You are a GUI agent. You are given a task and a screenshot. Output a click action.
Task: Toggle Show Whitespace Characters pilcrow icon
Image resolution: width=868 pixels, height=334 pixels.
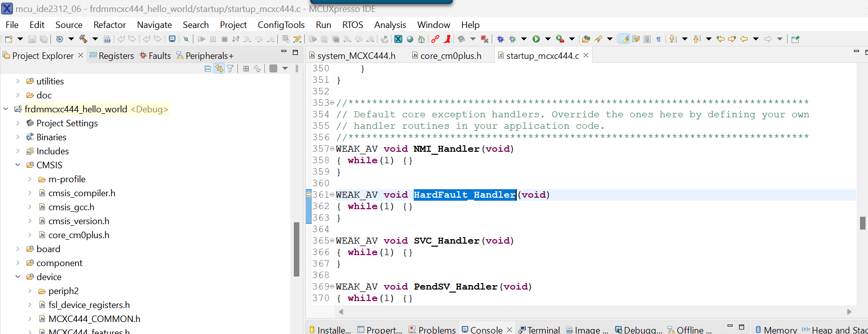click(659, 39)
